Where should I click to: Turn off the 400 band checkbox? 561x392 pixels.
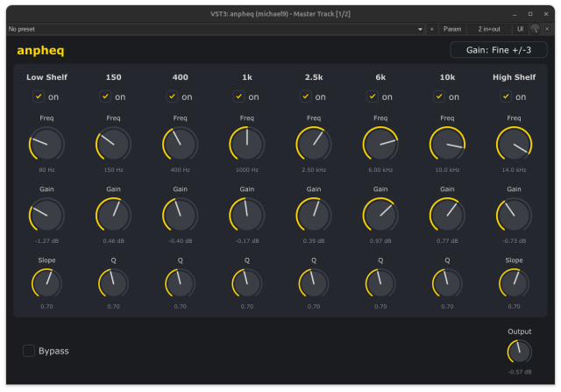coord(172,96)
